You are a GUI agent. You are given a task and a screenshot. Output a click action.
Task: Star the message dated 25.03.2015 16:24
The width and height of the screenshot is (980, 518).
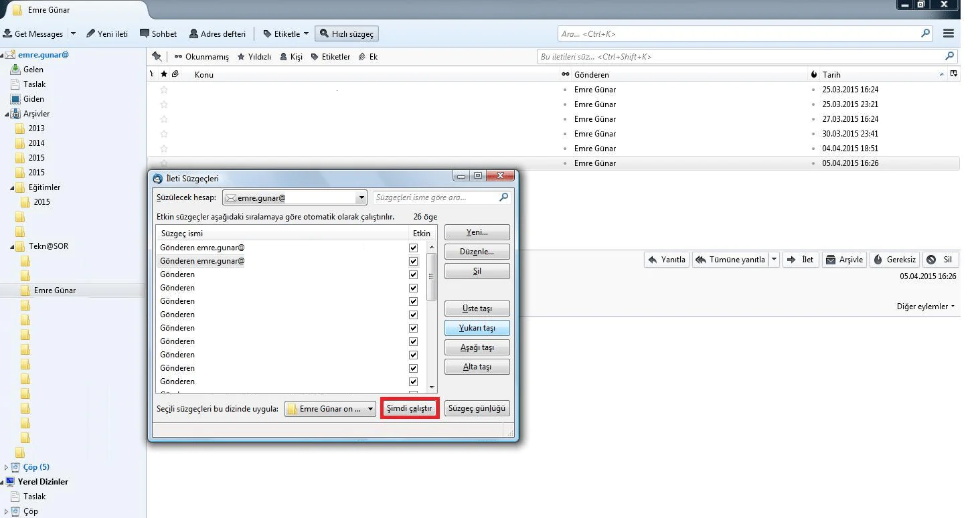tap(164, 90)
